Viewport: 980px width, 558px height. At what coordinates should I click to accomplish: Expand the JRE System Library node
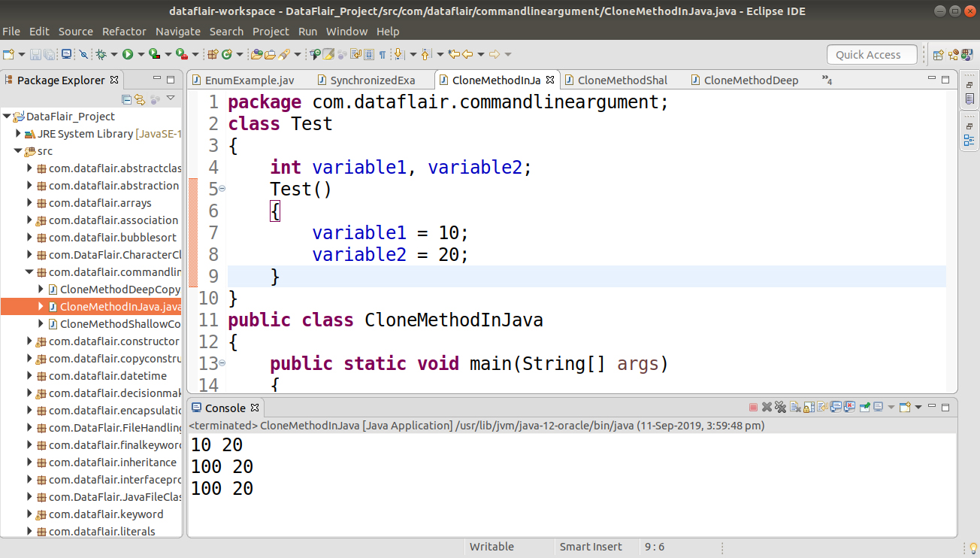click(18, 134)
